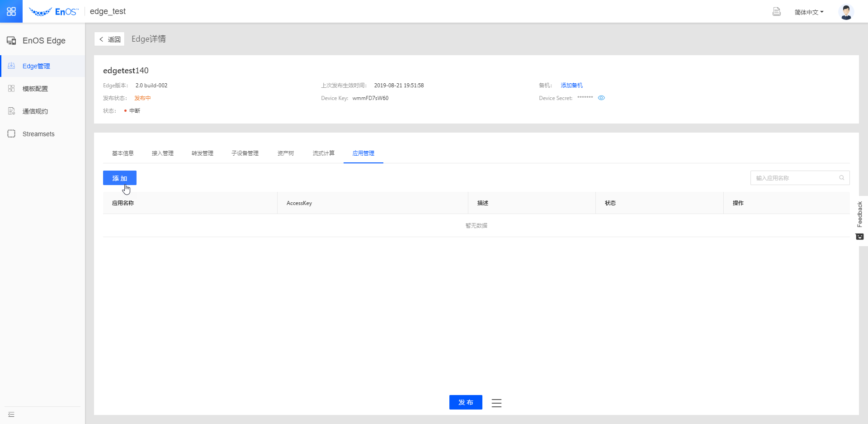Image resolution: width=868 pixels, height=424 pixels.
Task: Reveal Device Secret with eye icon
Action: tap(601, 98)
